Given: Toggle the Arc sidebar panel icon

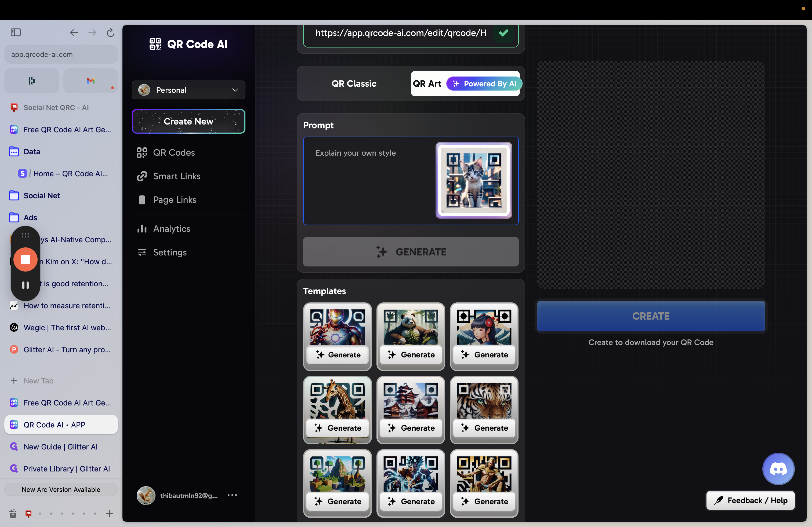Looking at the screenshot, I should pyautogui.click(x=16, y=32).
